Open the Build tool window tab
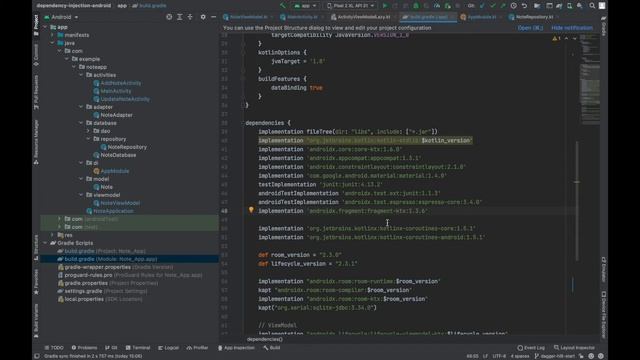The width and height of the screenshot is (640, 360). click(272, 348)
